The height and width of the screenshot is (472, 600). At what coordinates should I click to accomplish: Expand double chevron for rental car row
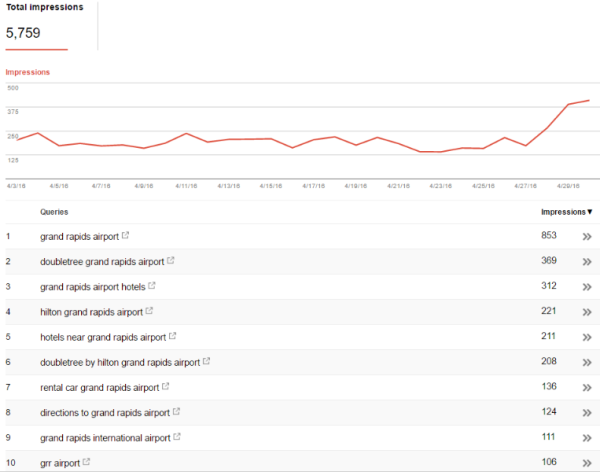point(587,387)
